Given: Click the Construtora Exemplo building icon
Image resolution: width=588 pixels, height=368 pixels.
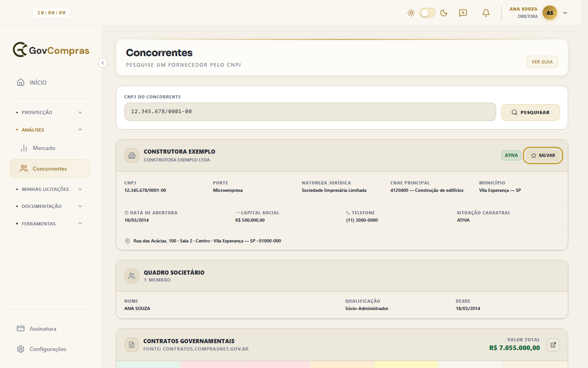Looking at the screenshot, I should pos(132,155).
